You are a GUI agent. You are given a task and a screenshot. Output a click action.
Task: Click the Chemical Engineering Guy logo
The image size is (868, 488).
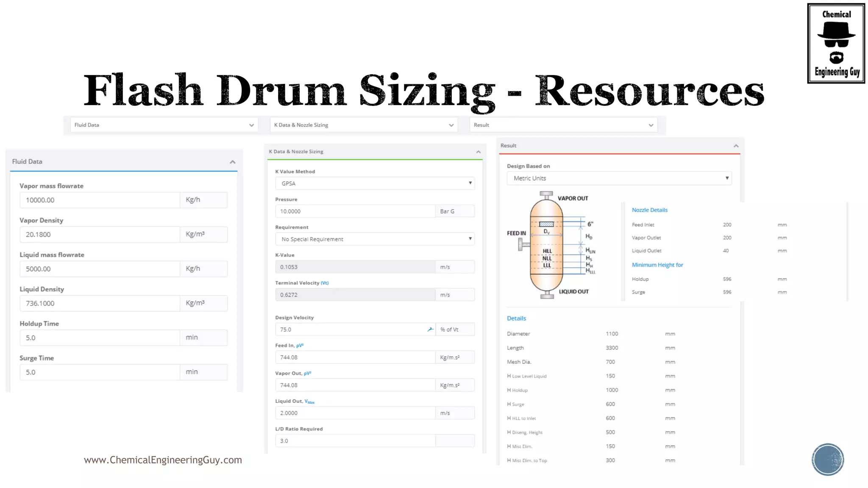(836, 43)
